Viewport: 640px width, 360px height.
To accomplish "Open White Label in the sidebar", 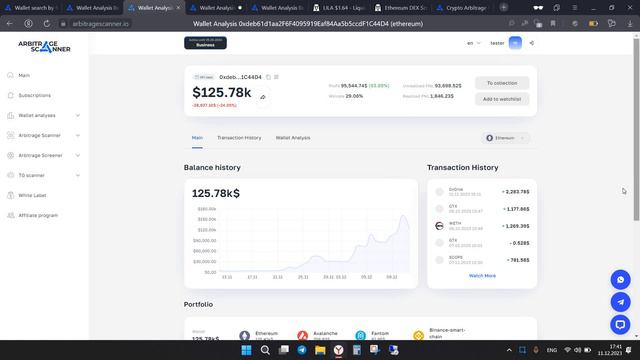I will (x=32, y=196).
